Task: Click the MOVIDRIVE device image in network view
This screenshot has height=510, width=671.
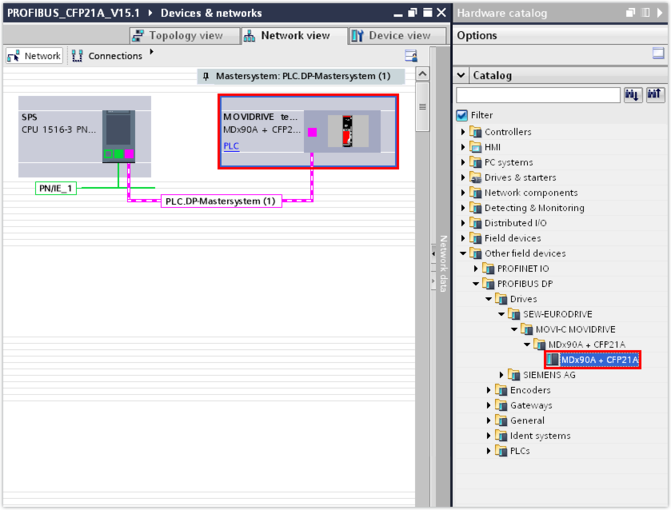Action: (x=348, y=131)
